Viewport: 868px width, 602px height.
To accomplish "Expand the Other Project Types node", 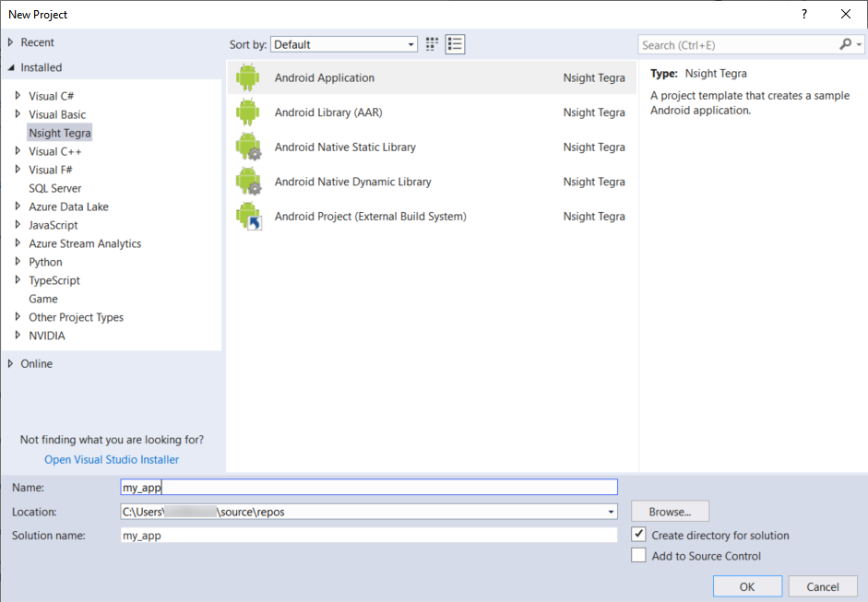I will tap(18, 317).
